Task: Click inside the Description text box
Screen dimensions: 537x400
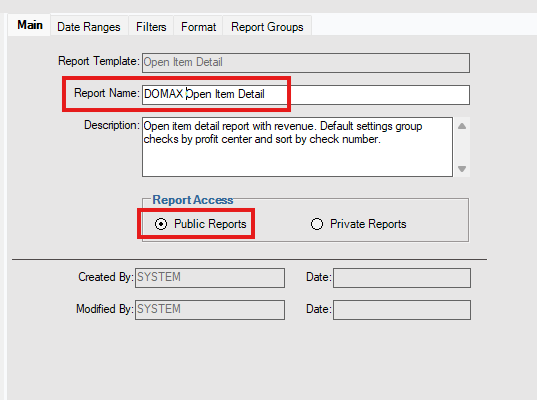Action: tap(297, 147)
